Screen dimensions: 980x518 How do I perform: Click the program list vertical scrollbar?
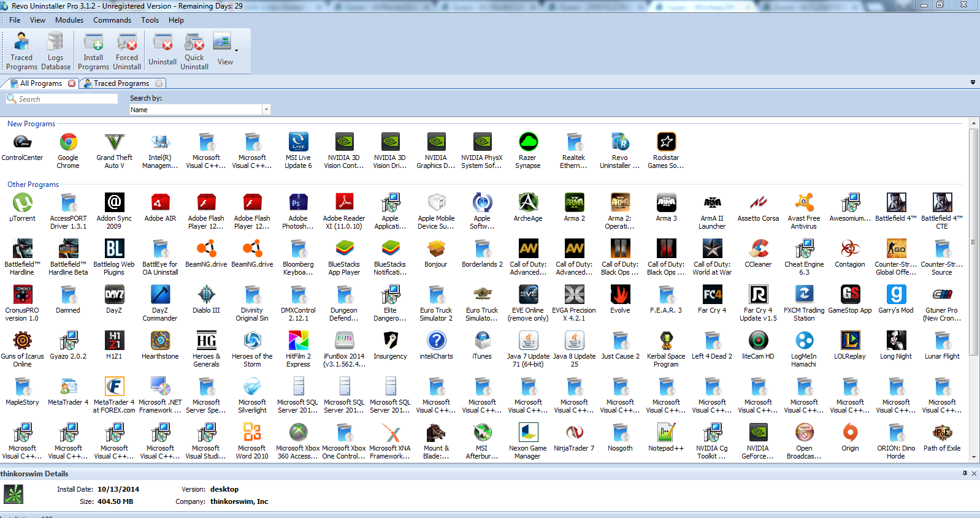click(973, 242)
